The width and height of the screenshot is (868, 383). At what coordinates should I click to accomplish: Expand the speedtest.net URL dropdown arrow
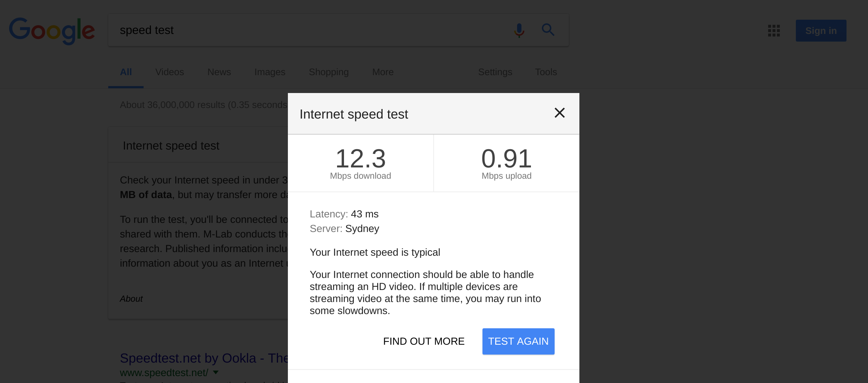coord(216,372)
